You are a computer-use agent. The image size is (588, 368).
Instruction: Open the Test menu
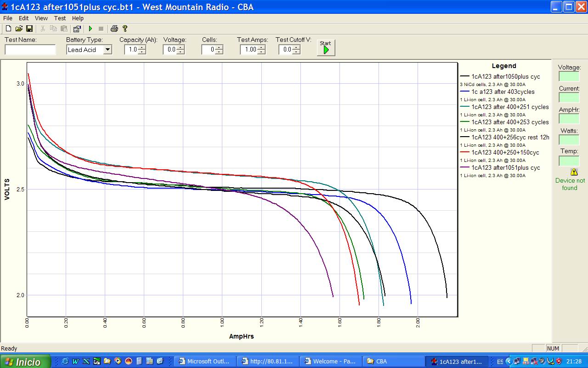tap(60, 18)
